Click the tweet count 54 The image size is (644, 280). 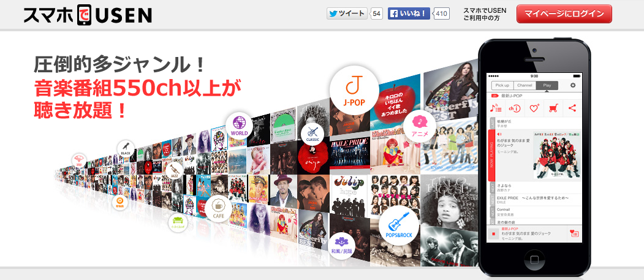[x=377, y=13]
